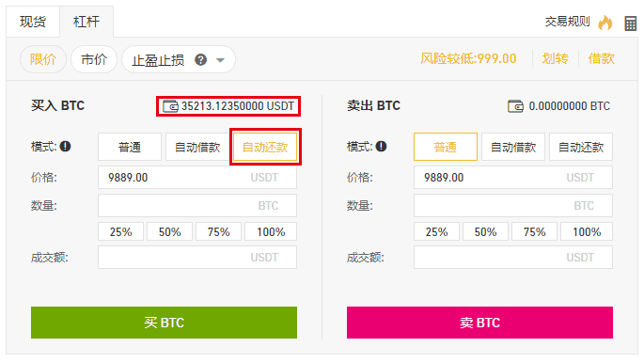Click the BTC wallet balance icon
Viewport: 644px width, 363px height.
(x=515, y=106)
